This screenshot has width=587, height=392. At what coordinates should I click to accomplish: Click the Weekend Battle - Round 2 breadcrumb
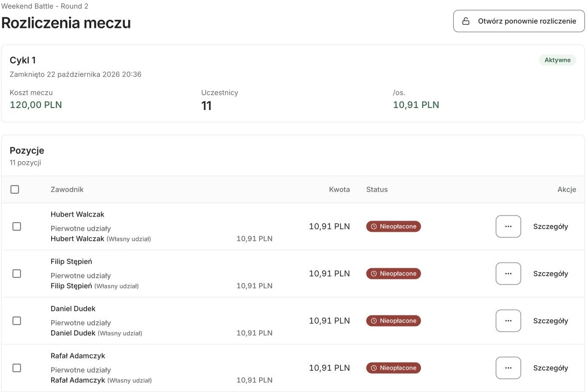tap(45, 6)
